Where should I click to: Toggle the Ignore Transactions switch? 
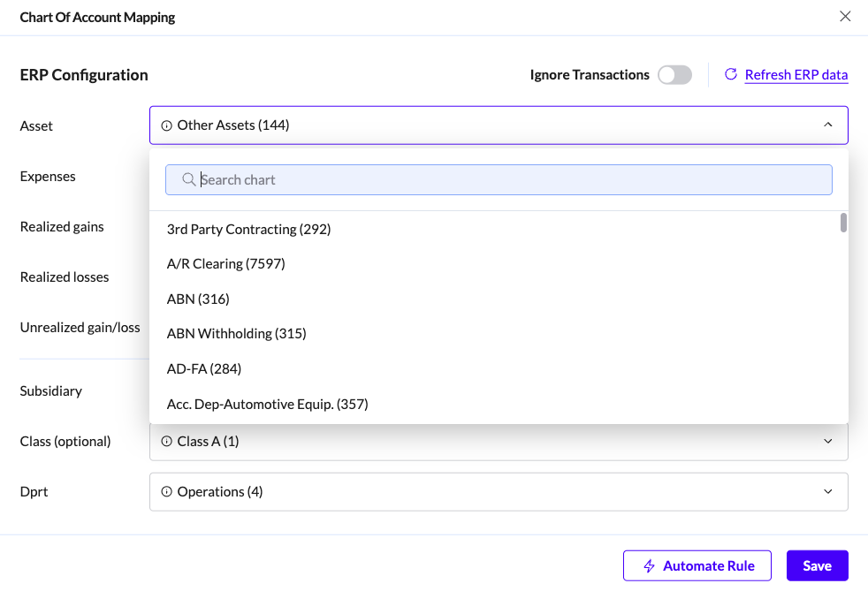click(x=674, y=75)
